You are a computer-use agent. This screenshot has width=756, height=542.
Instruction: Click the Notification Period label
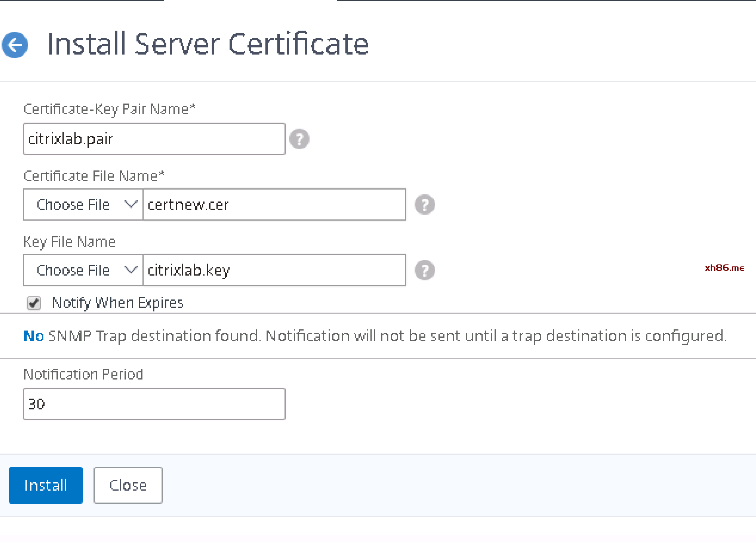pyautogui.click(x=83, y=374)
